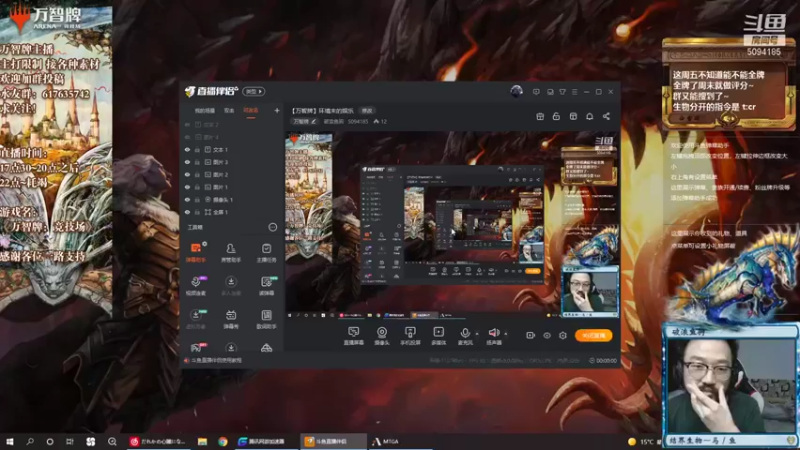
Task: Toggle visibility of 全屏 1 layer
Action: coord(187,212)
